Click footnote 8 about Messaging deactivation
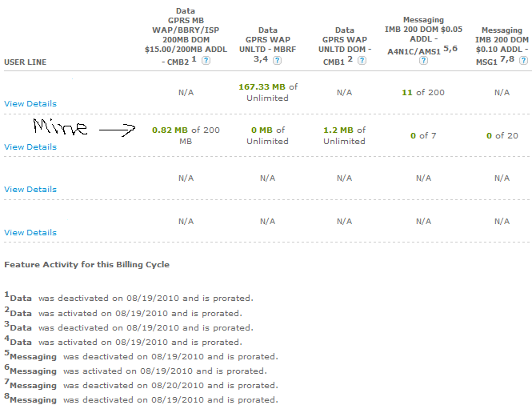532x405 pixels. [x=142, y=399]
